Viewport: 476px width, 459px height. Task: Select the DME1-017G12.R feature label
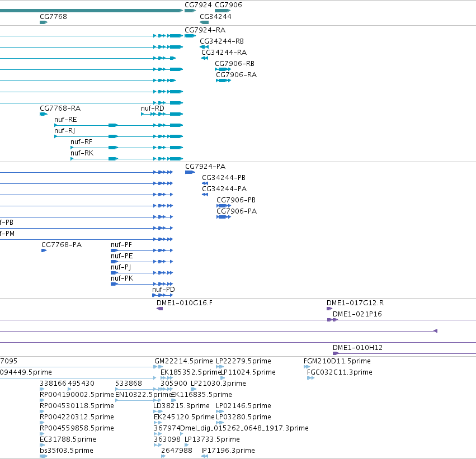pos(355,303)
